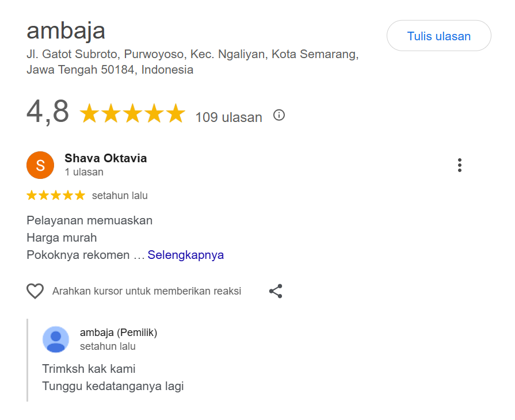Click the ambaja (Pemilik) reply name
Image resolution: width=515 pixels, height=420 pixels.
(119, 333)
